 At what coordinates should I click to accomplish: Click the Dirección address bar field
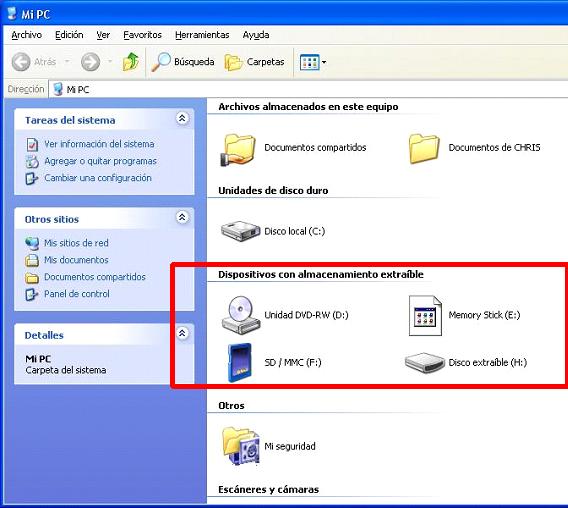(308, 89)
